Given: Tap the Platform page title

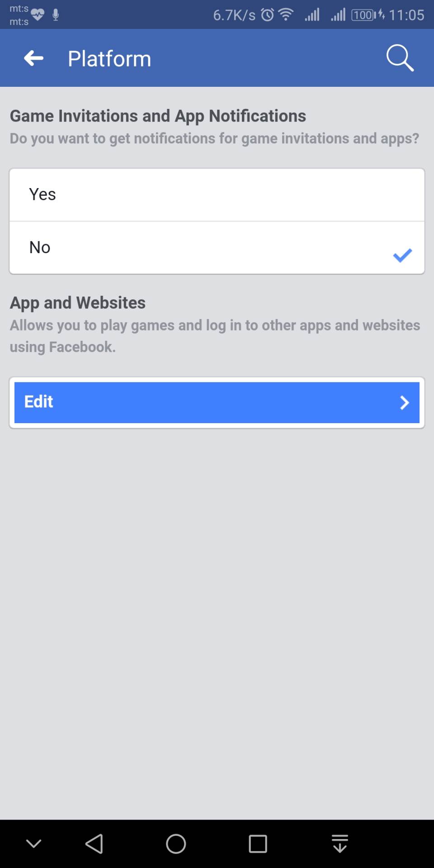Looking at the screenshot, I should pos(109,59).
